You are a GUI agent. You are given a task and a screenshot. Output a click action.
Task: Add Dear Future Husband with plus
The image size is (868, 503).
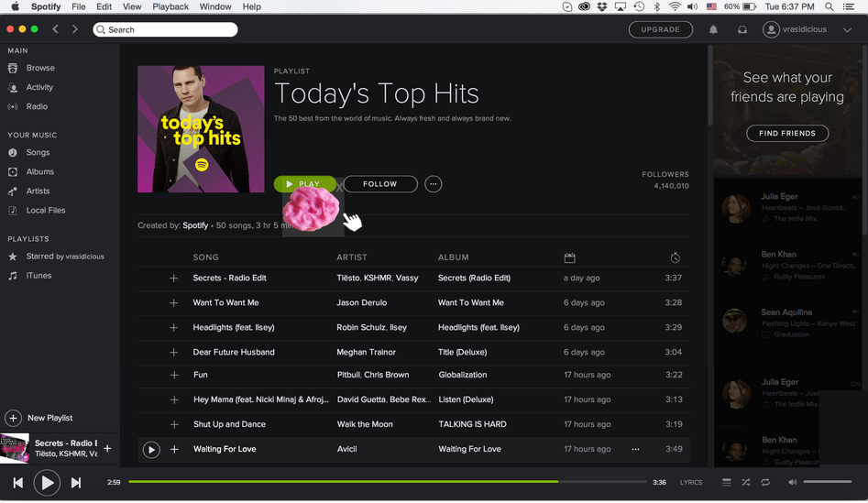pyautogui.click(x=174, y=353)
